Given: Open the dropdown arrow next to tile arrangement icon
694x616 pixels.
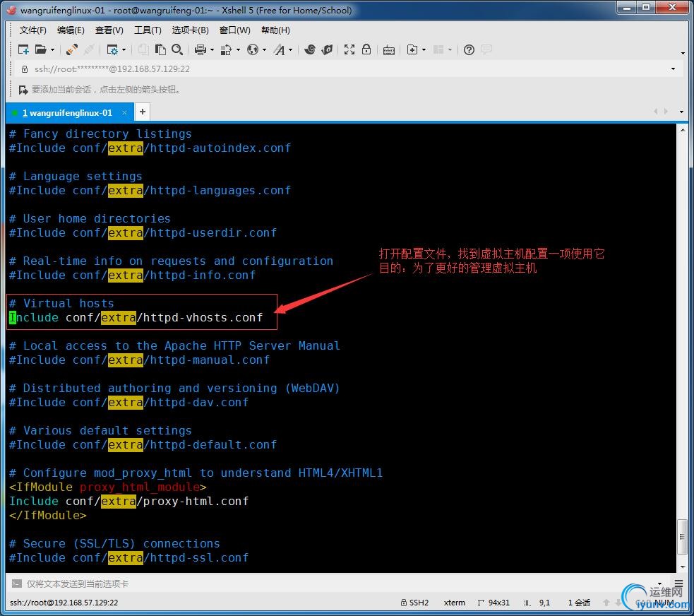Looking at the screenshot, I should tap(450, 49).
